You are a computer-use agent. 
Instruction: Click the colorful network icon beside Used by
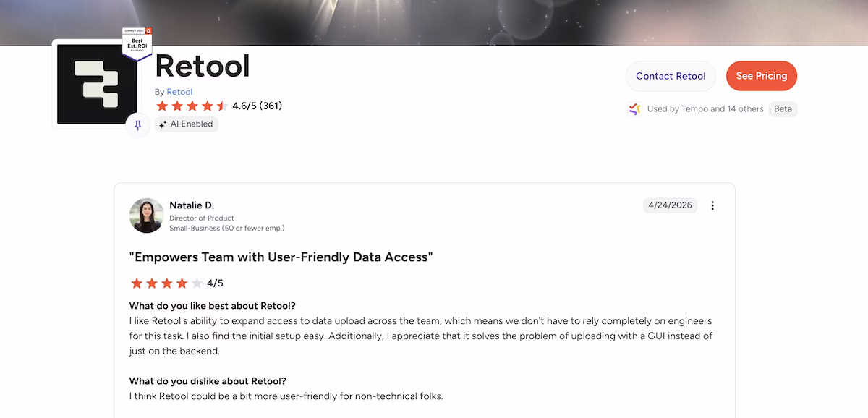coord(634,109)
